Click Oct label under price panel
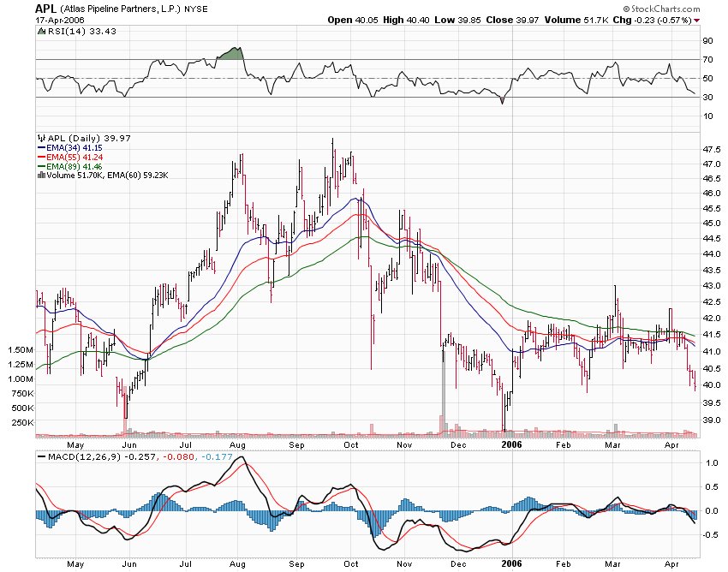The width and height of the screenshot is (728, 572). [x=351, y=444]
